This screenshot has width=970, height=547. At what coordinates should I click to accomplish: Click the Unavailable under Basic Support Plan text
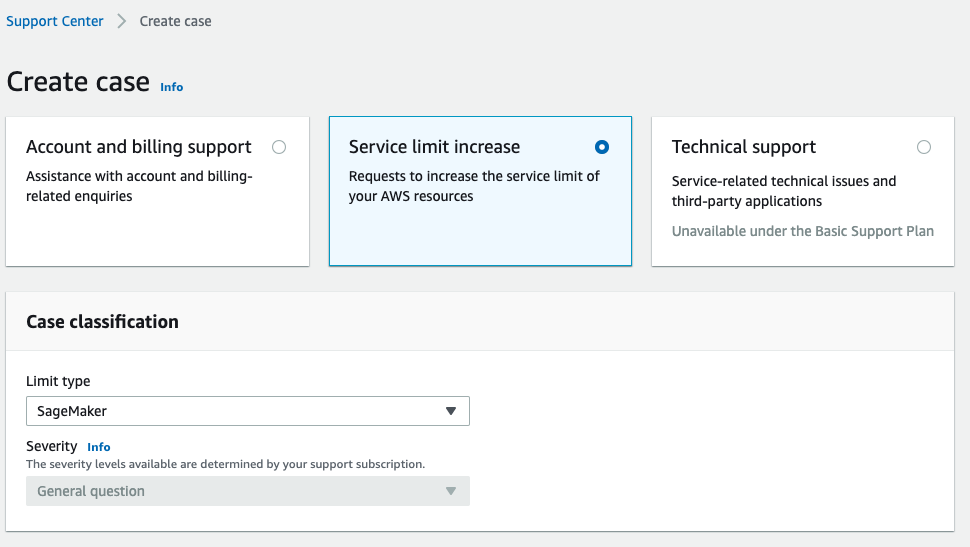tap(802, 231)
